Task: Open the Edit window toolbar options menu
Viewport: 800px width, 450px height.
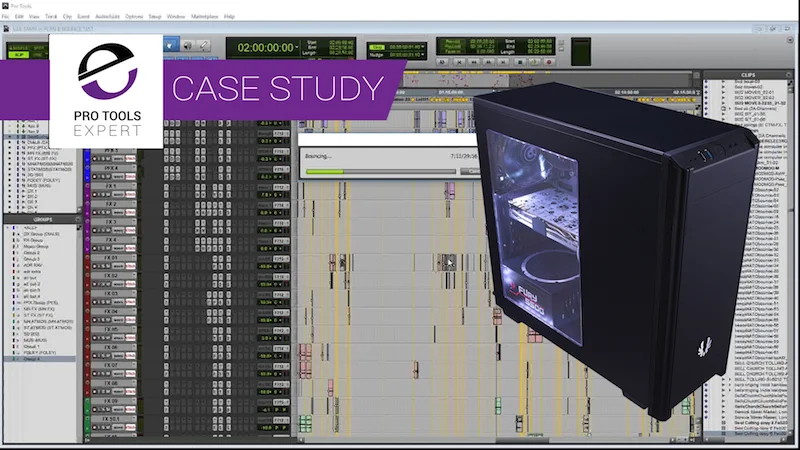Action: click(x=790, y=40)
